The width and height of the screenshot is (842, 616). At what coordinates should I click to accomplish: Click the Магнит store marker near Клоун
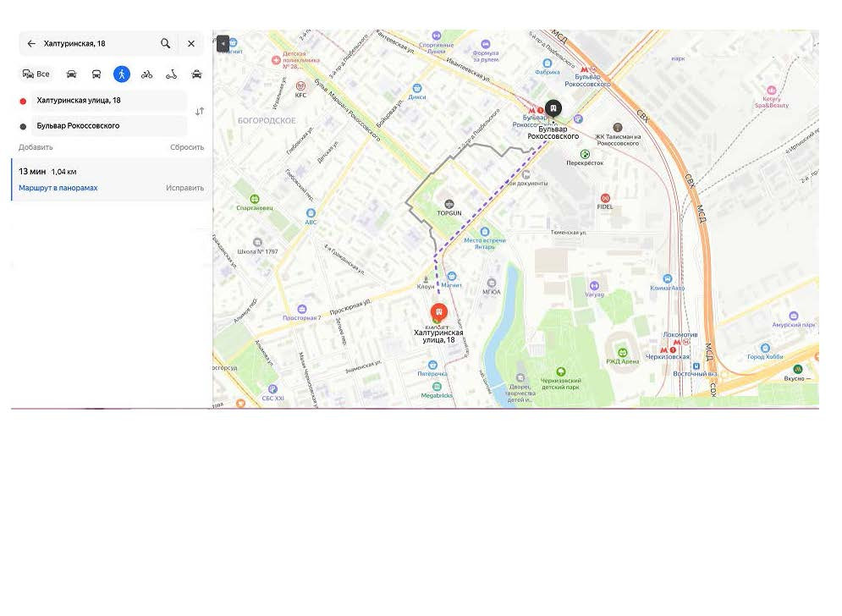(452, 276)
